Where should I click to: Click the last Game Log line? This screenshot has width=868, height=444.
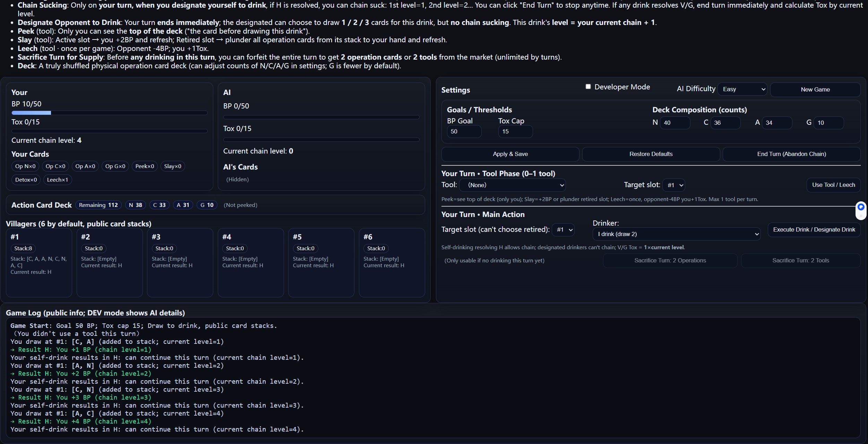(157, 429)
